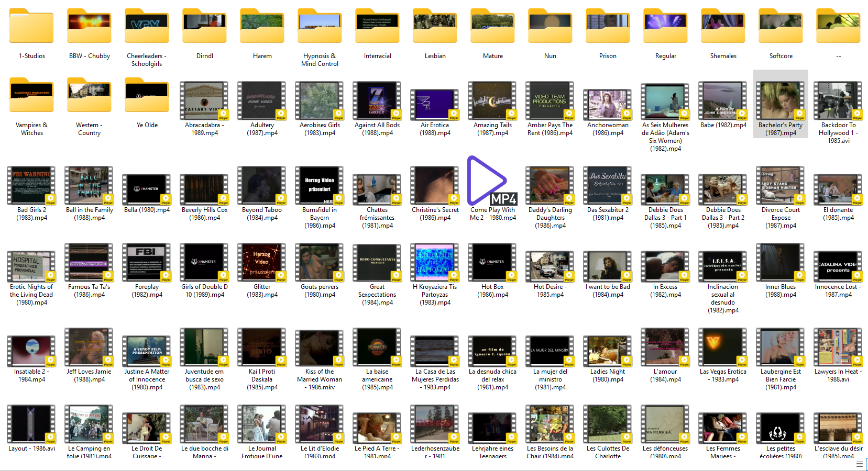Click the Le Journal Erotique thumbnail
Image resolution: width=868 pixels, height=471 pixels.
click(262, 424)
